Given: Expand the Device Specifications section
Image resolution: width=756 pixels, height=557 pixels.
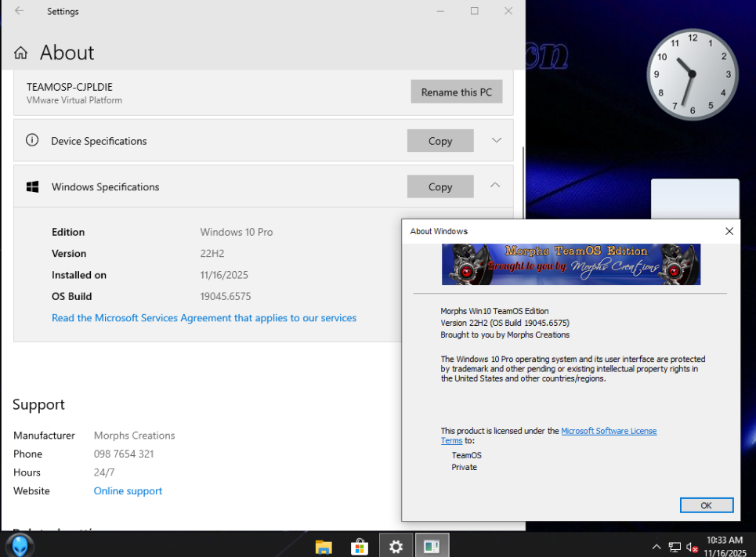Looking at the screenshot, I should 496,140.
